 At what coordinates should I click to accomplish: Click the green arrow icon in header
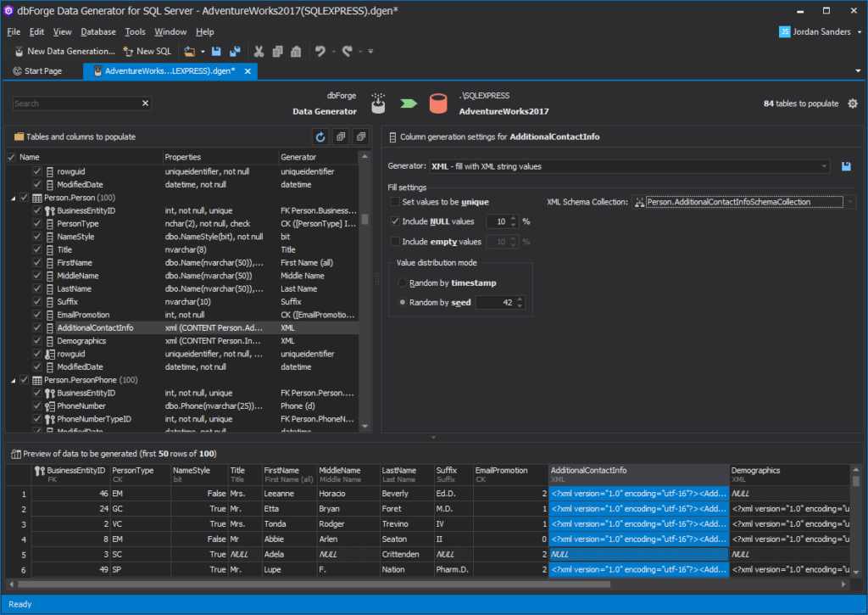[x=409, y=103]
